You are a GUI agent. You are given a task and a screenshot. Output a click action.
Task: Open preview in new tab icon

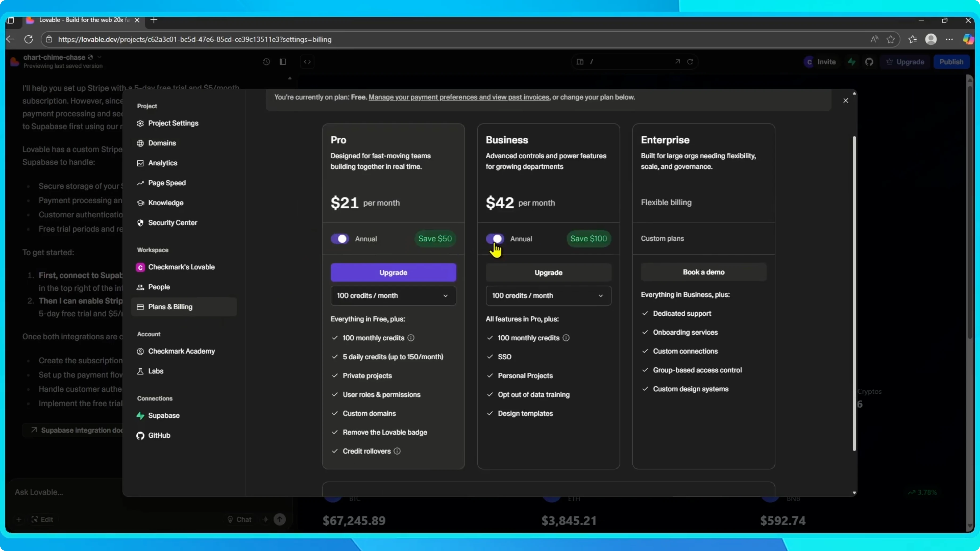coord(677,61)
